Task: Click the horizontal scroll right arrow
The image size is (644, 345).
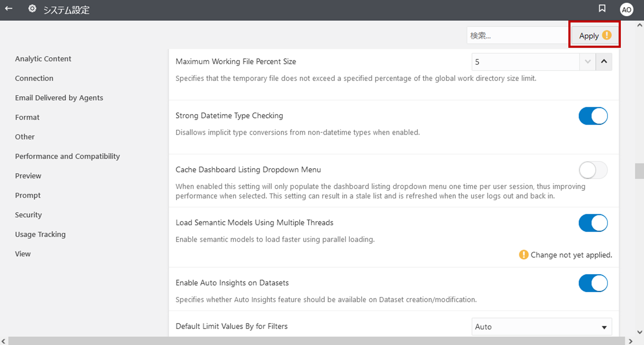Action: click(x=630, y=341)
